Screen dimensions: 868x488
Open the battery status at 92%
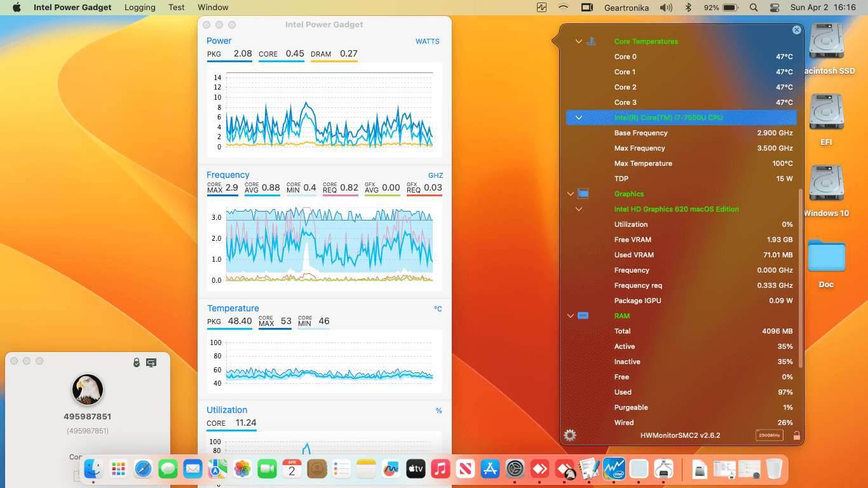pos(721,8)
